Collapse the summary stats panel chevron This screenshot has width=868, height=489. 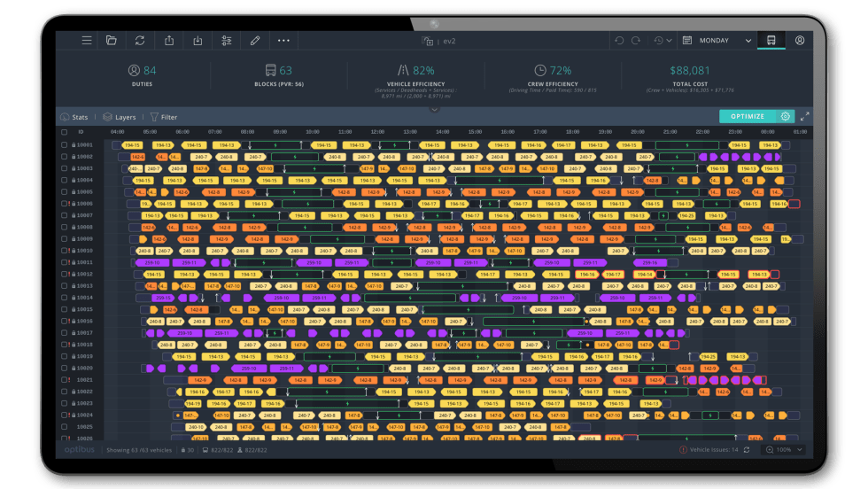click(x=434, y=109)
